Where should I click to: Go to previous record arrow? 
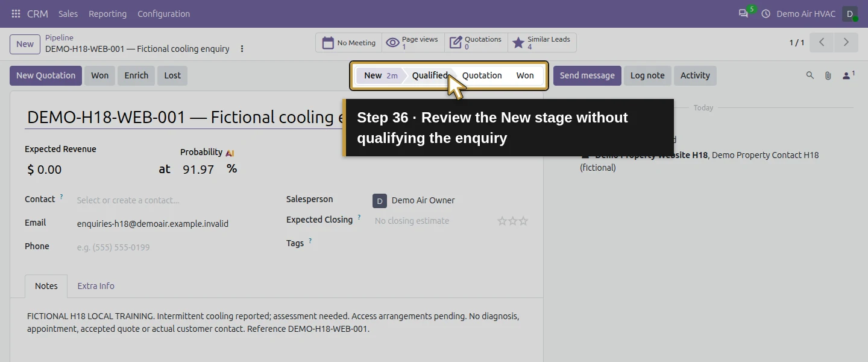pyautogui.click(x=822, y=42)
